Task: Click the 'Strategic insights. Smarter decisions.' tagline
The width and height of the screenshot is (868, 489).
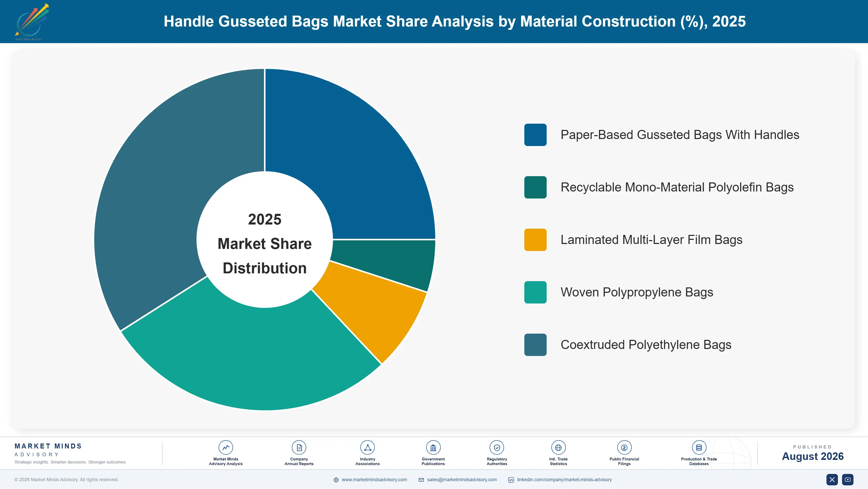Action: click(x=70, y=462)
